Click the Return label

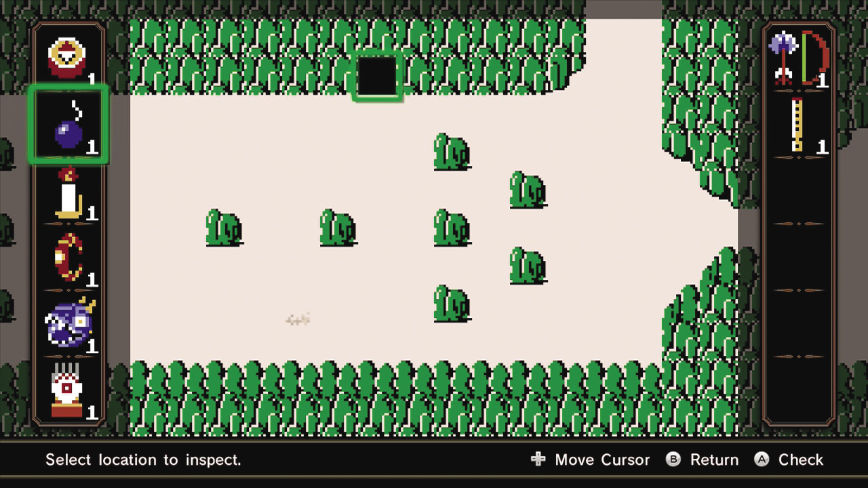click(714, 460)
